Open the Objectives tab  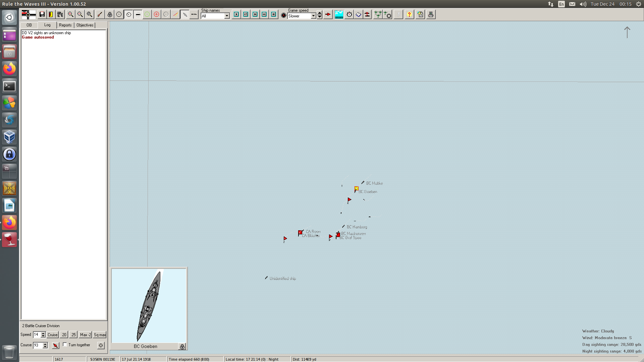pyautogui.click(x=85, y=25)
